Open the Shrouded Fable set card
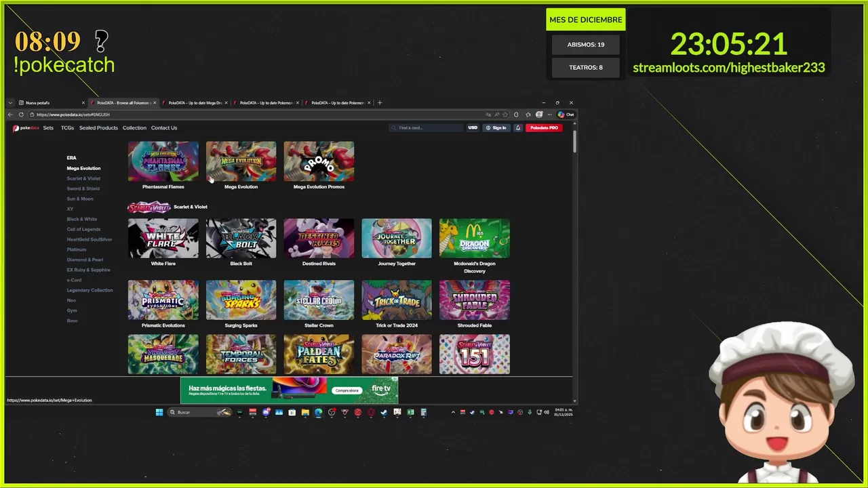Viewport: 868px width, 488px height. pos(475,300)
